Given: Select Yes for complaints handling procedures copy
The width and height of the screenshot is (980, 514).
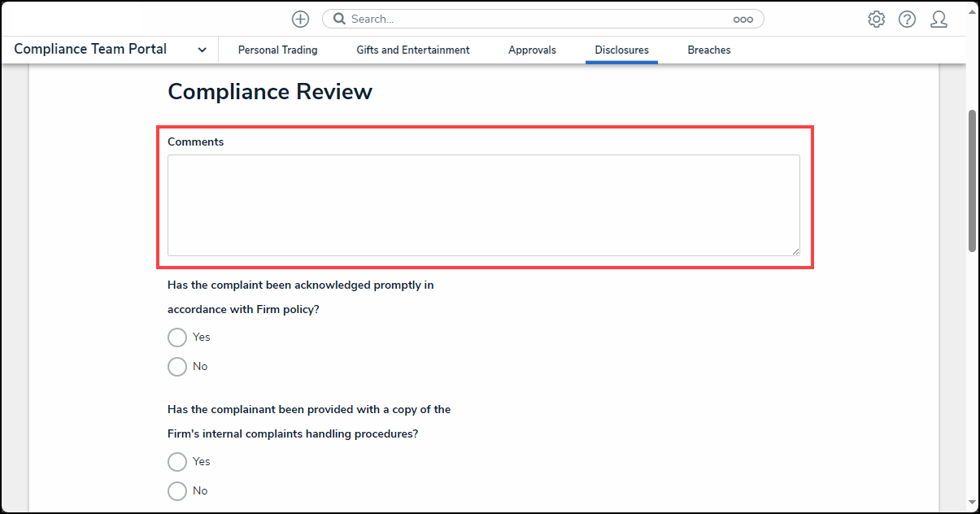Looking at the screenshot, I should point(177,462).
